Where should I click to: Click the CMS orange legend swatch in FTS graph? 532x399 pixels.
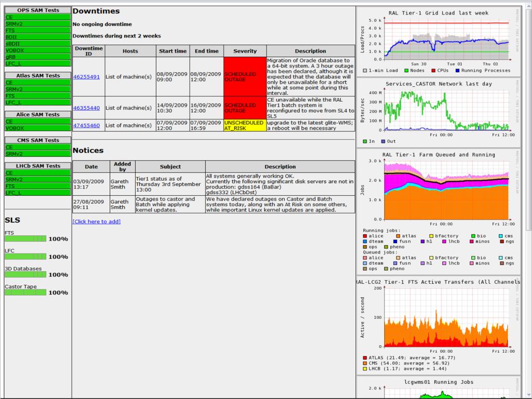[x=365, y=363]
